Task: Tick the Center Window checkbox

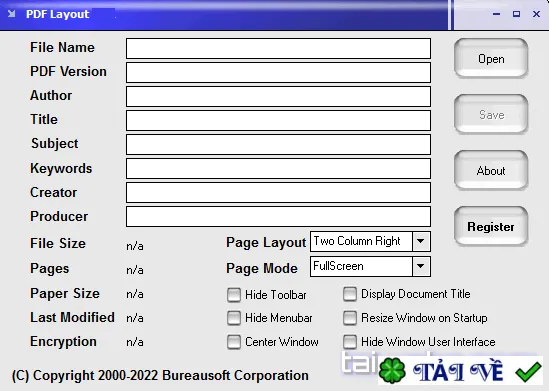Action: click(x=234, y=342)
